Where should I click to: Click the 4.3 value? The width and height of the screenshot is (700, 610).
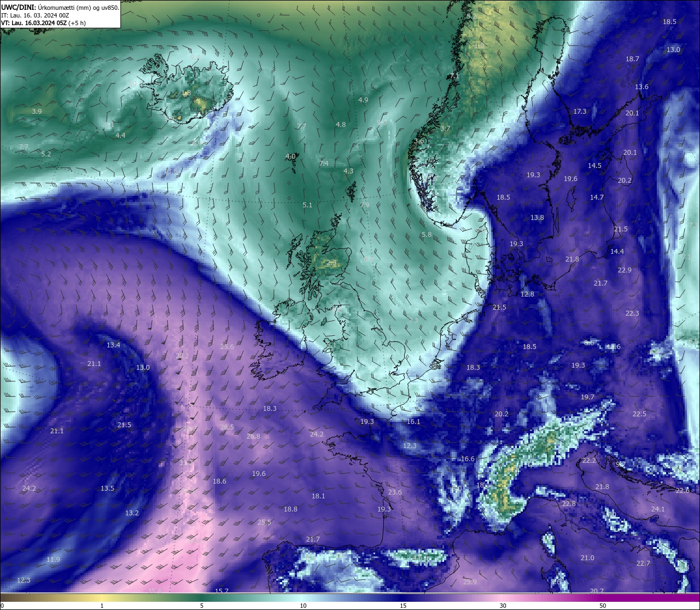[348, 171]
